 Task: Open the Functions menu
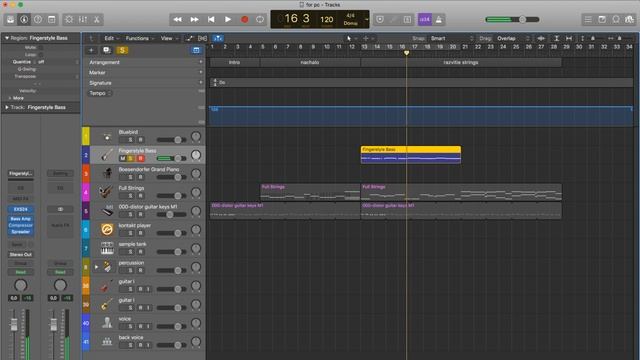tap(140, 38)
